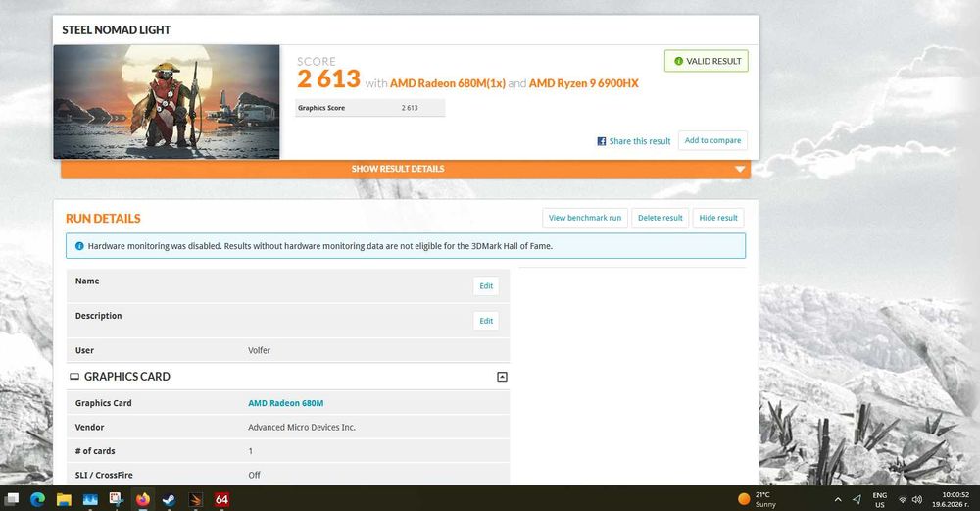Viewport: 980px width, 511px height.
Task: Click the Graphics Score row
Action: point(370,108)
